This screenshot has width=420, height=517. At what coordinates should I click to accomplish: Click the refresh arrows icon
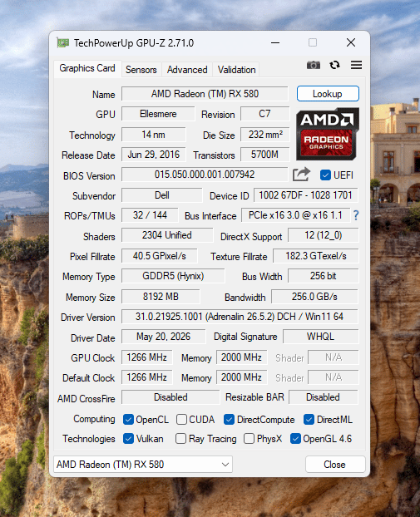[334, 65]
